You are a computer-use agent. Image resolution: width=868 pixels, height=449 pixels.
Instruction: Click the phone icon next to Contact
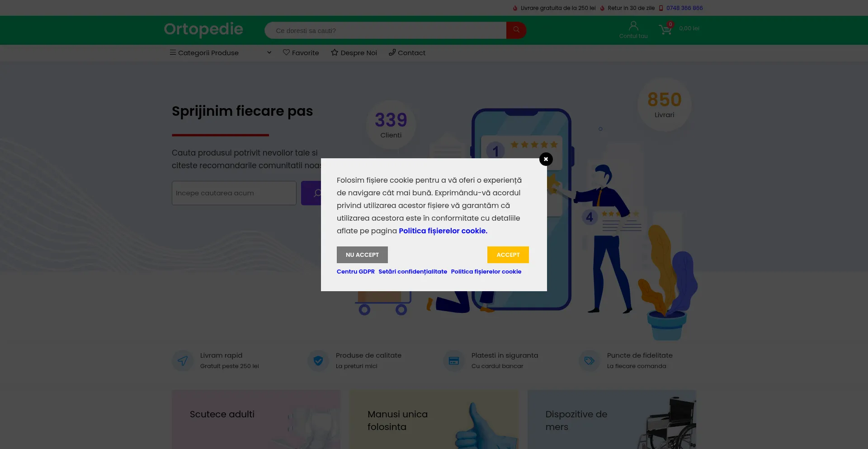(x=392, y=52)
